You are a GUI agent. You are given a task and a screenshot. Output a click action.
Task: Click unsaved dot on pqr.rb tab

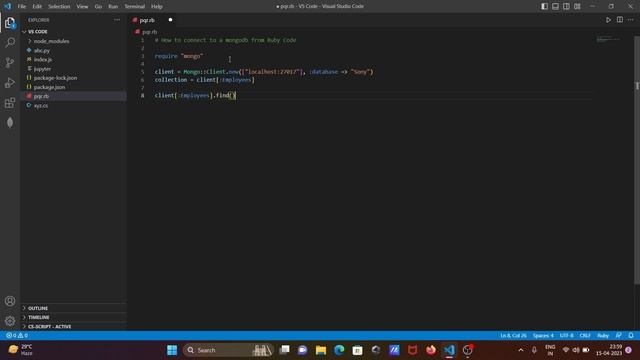click(170, 20)
